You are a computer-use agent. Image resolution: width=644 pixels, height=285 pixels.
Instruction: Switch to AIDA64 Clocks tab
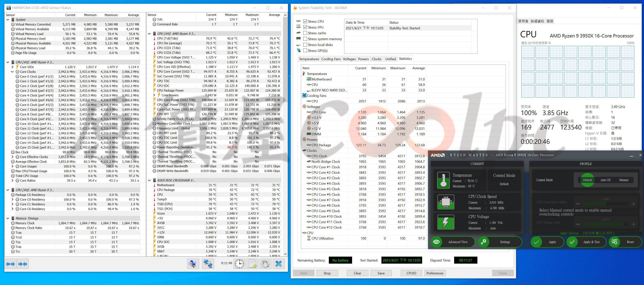click(x=376, y=59)
